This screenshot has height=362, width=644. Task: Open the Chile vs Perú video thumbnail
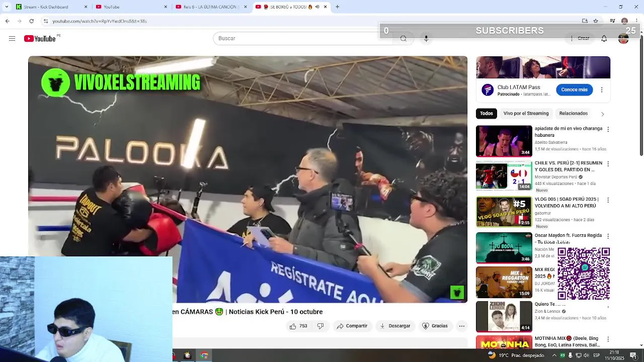pyautogui.click(x=504, y=176)
